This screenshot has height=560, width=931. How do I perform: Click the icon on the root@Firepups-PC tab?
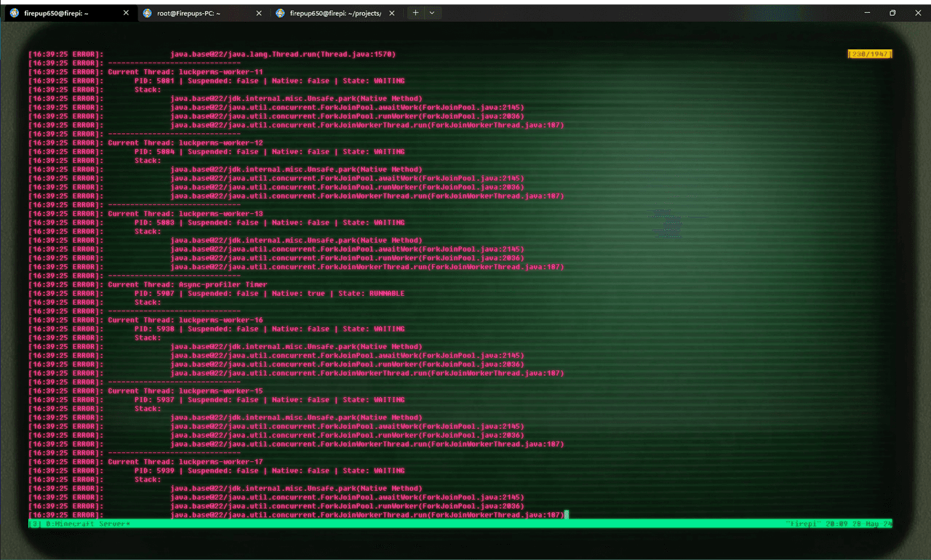pos(148,12)
